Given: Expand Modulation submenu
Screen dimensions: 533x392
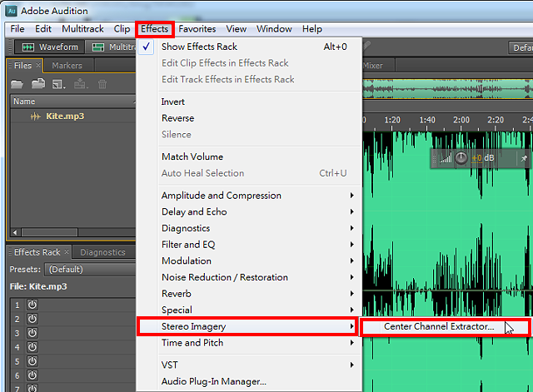Looking at the screenshot, I should click(x=249, y=261).
